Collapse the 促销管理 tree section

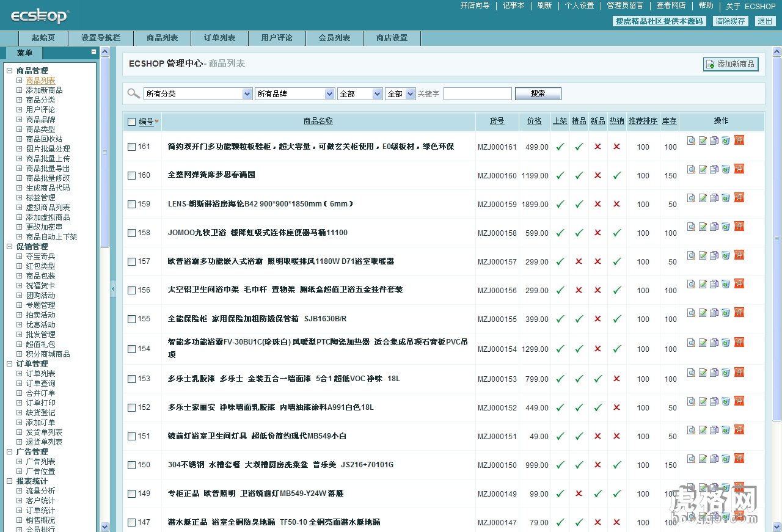click(x=10, y=247)
